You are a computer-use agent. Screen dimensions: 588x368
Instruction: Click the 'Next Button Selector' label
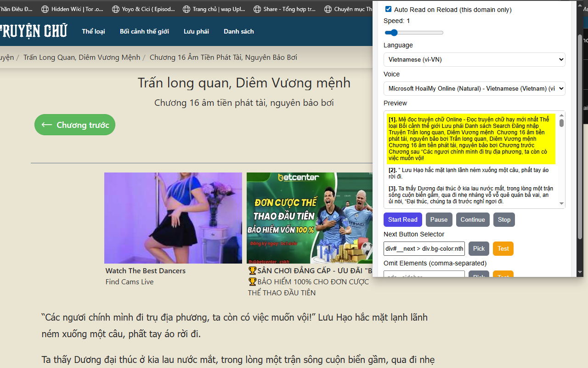pos(414,234)
